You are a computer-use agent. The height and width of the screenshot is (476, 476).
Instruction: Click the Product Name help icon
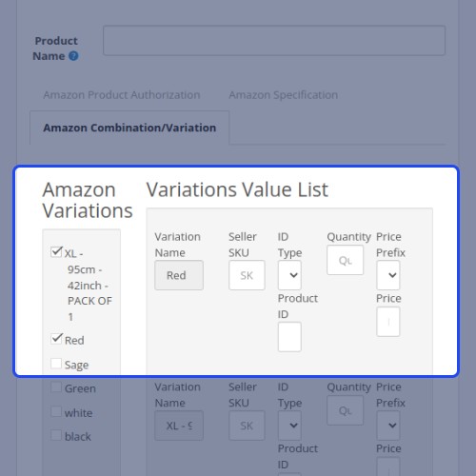73,56
